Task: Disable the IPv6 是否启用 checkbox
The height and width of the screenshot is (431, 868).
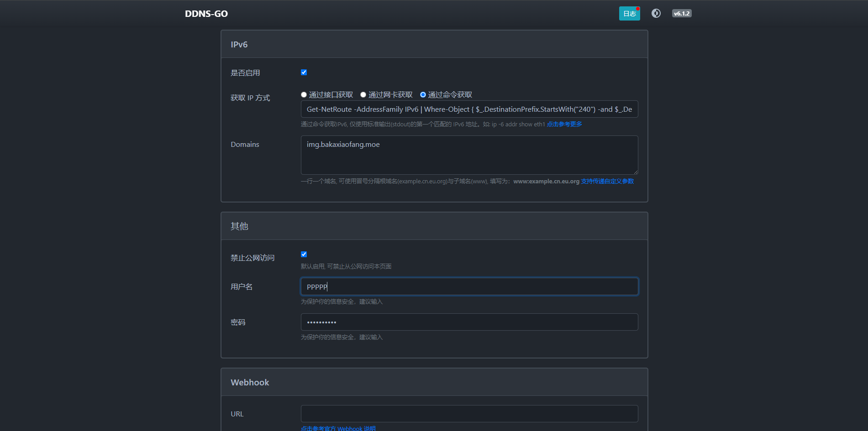Action: [304, 73]
